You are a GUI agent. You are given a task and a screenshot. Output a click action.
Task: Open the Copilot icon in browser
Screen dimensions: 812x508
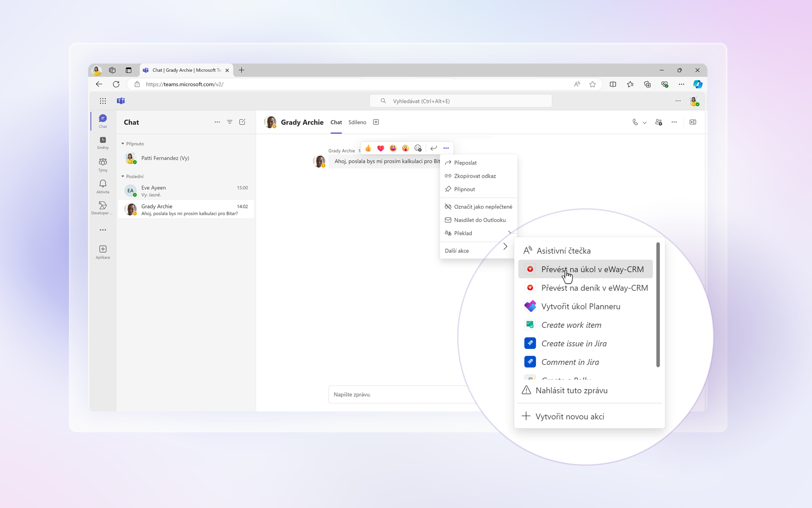click(698, 84)
